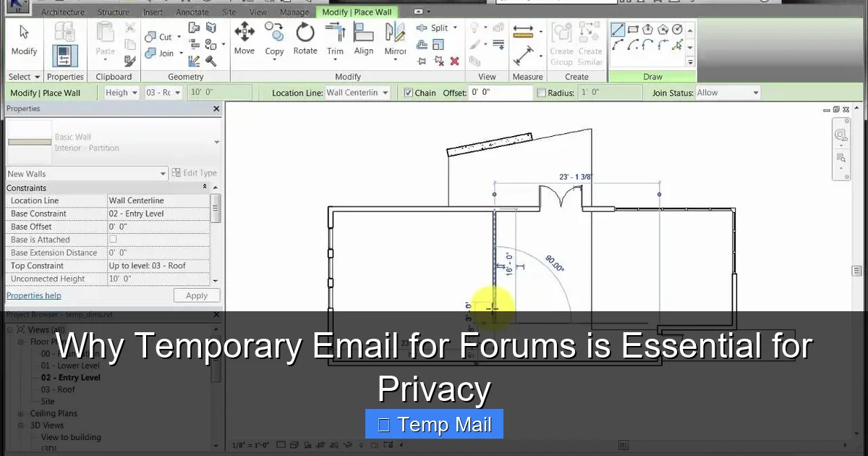Expand the New Walls selector dropdown

coord(163,174)
